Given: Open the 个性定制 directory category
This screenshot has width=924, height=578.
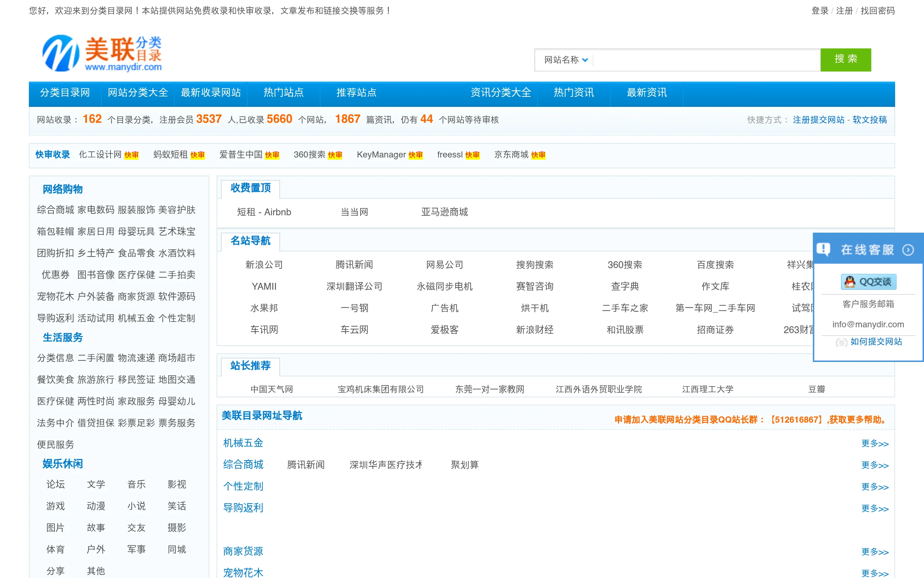Looking at the screenshot, I should click(243, 486).
